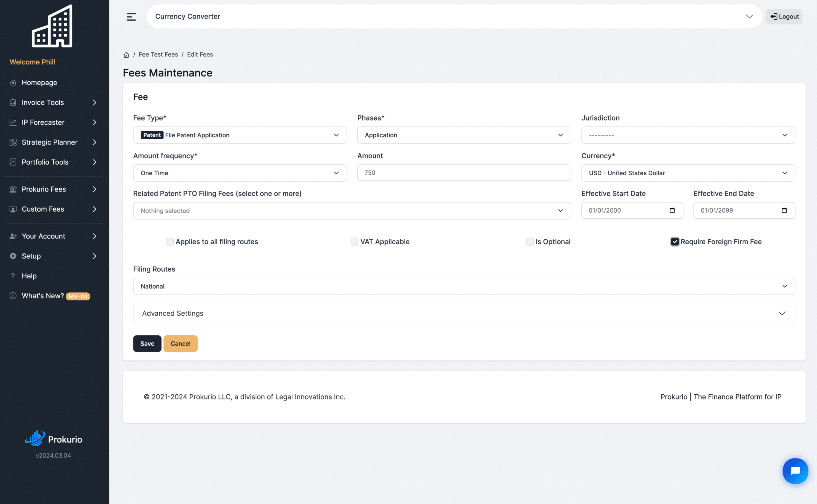Toggle the sidebar hamburger menu icon
Screen dimensions: 817x504
click(131, 17)
